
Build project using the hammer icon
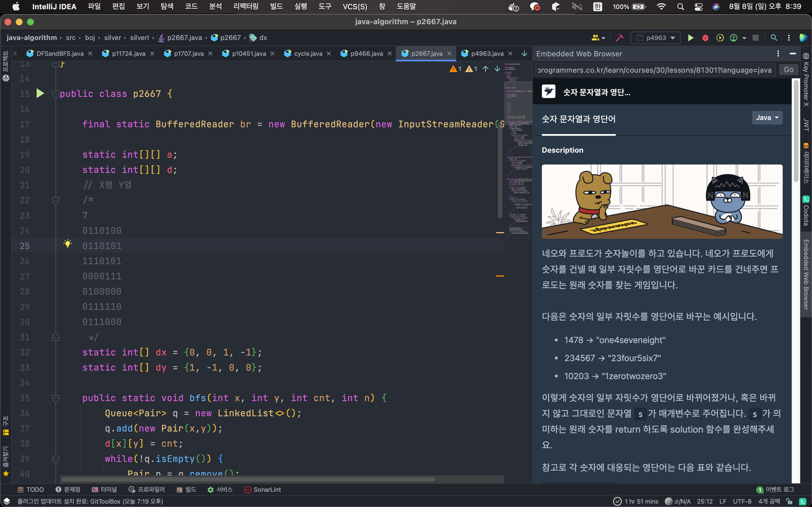pyautogui.click(x=619, y=38)
